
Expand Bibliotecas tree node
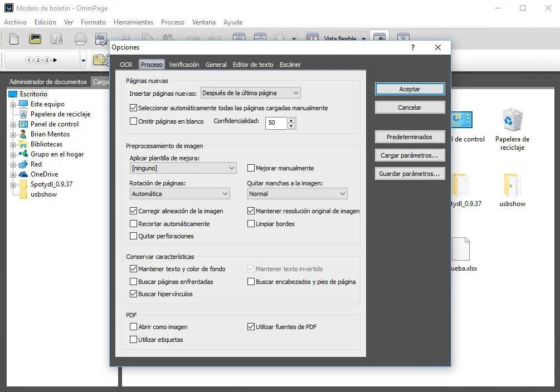[13, 145]
